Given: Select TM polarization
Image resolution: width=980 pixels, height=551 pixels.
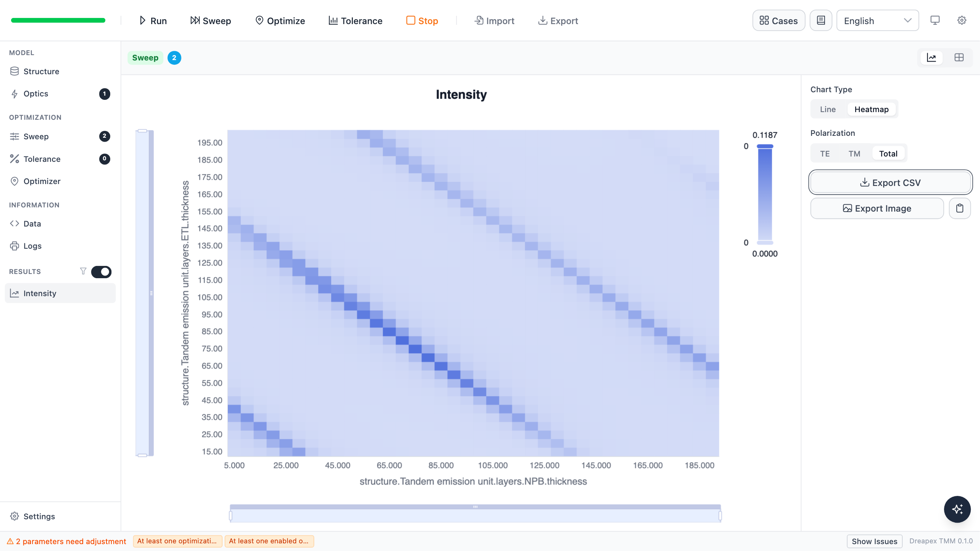Looking at the screenshot, I should click(854, 154).
